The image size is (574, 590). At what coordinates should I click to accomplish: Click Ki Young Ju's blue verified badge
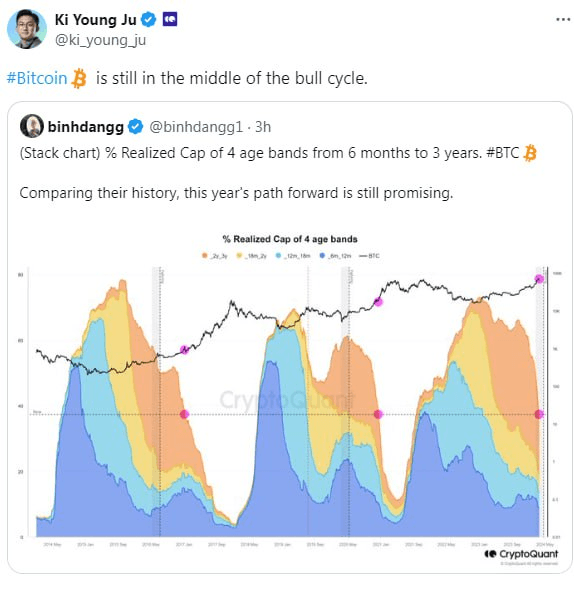pos(148,20)
